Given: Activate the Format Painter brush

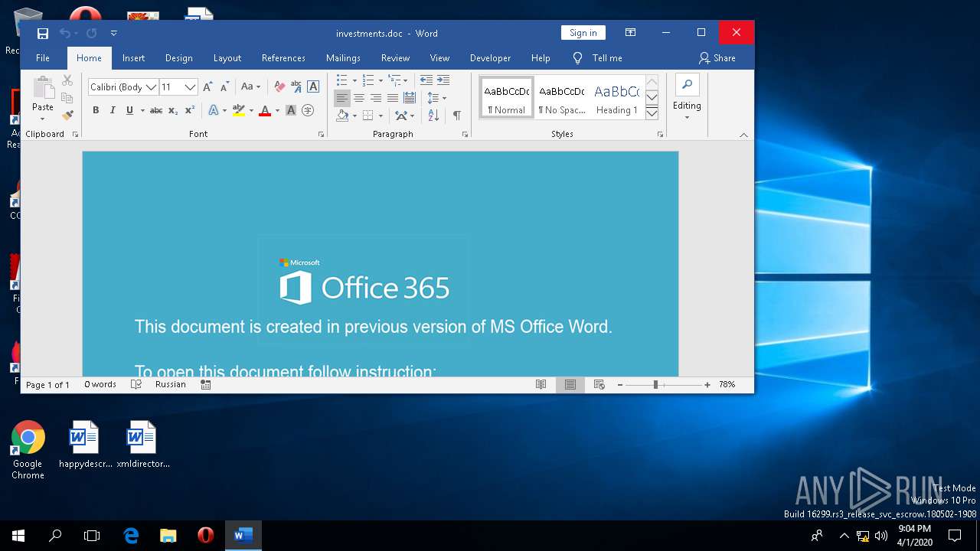Looking at the screenshot, I should point(67,116).
